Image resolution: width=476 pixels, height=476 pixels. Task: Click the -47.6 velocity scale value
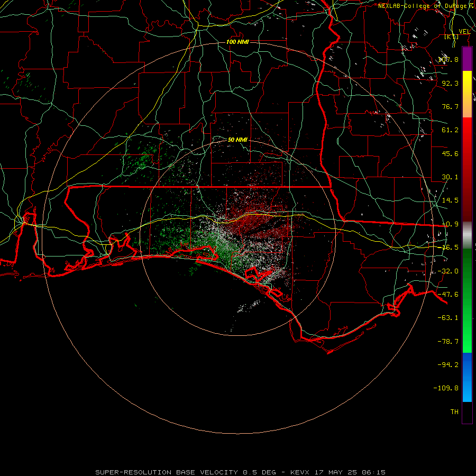click(x=448, y=295)
